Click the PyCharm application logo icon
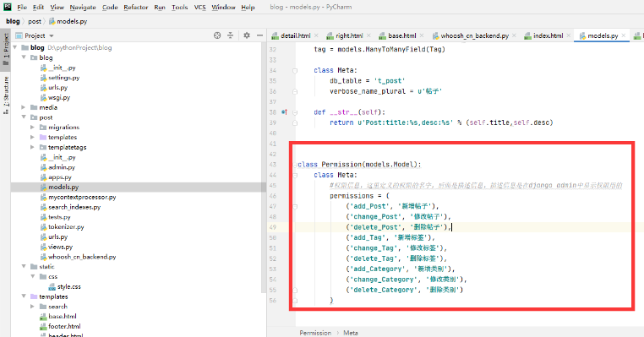The image size is (644, 337). pos(7,7)
